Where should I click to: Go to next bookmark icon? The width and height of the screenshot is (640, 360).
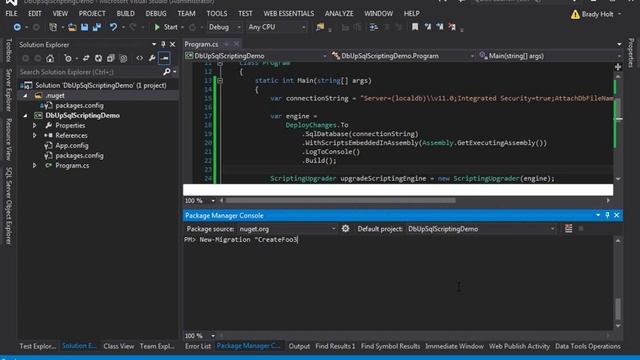click(x=440, y=27)
